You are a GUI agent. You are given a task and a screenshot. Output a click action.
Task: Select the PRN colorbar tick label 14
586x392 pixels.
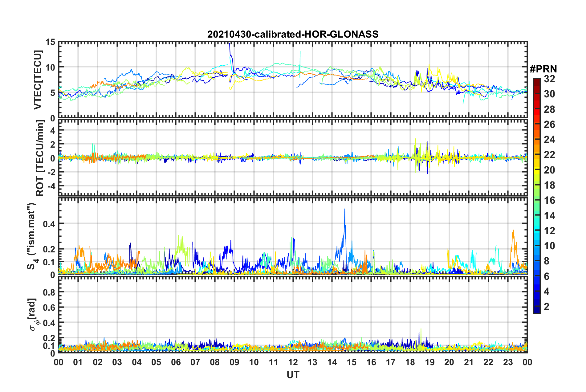[550, 216]
